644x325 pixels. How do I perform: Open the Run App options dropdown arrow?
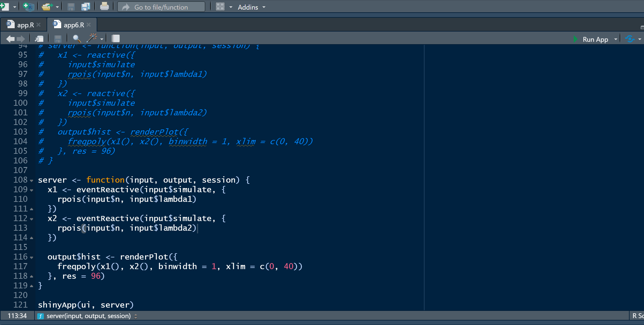click(616, 39)
